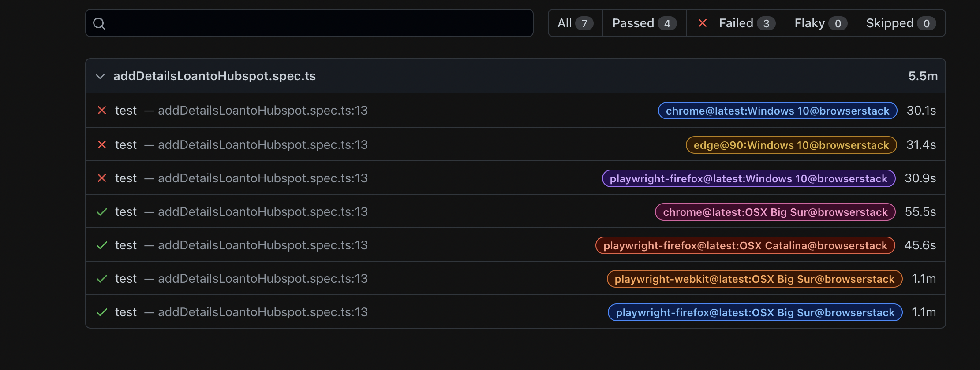The width and height of the screenshot is (980, 370).
Task: Filter by Failed tests
Action: (x=736, y=23)
